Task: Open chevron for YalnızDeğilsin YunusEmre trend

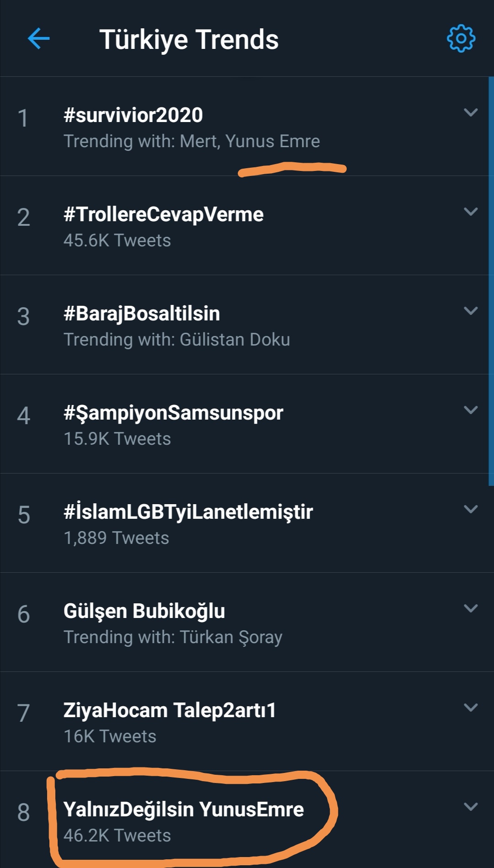Action: 471,806
